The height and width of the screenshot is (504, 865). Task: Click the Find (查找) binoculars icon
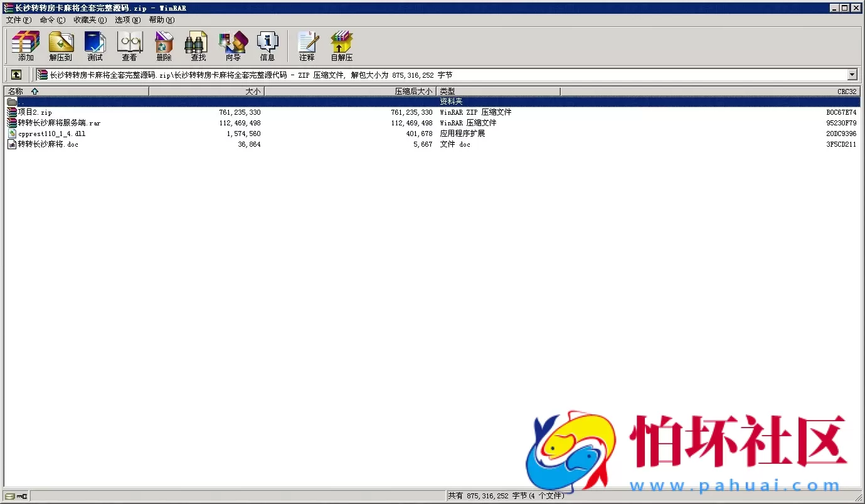click(x=198, y=46)
